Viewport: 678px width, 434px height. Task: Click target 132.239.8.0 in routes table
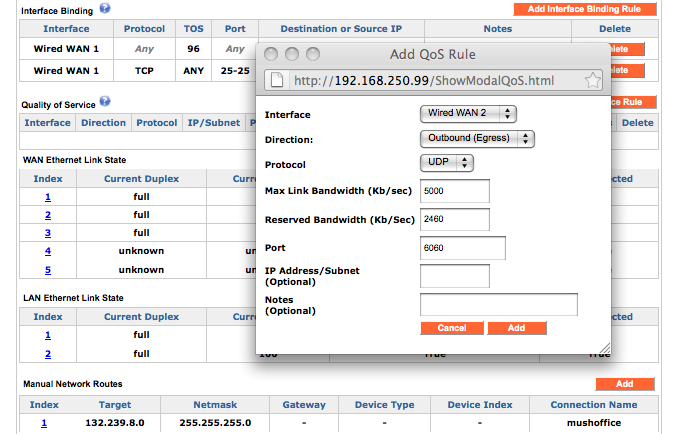click(115, 423)
